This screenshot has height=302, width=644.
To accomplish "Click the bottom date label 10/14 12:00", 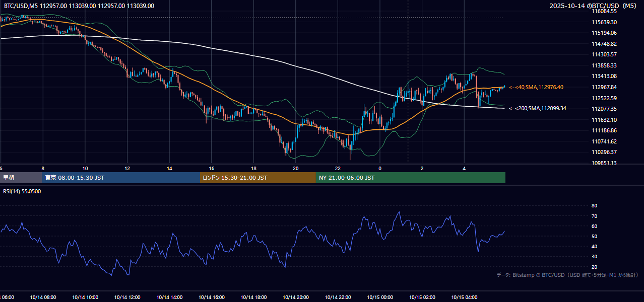I will coord(127,297).
